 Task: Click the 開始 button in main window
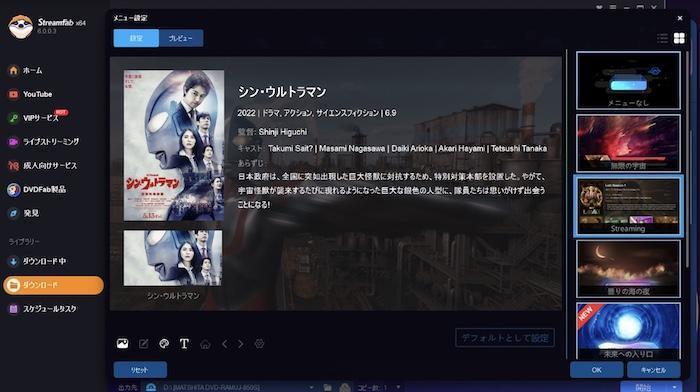(643, 387)
